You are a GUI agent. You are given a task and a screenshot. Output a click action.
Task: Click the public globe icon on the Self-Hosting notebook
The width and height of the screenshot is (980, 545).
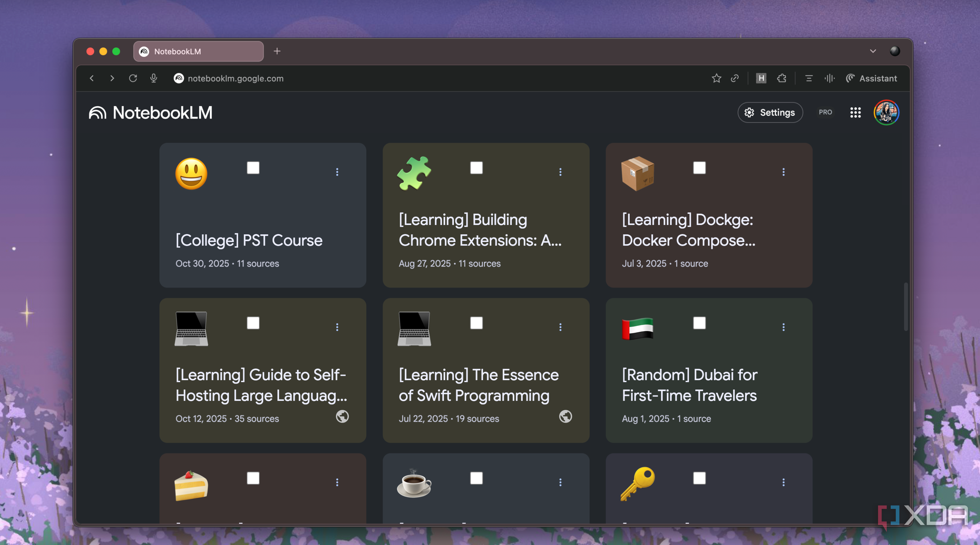(x=342, y=416)
